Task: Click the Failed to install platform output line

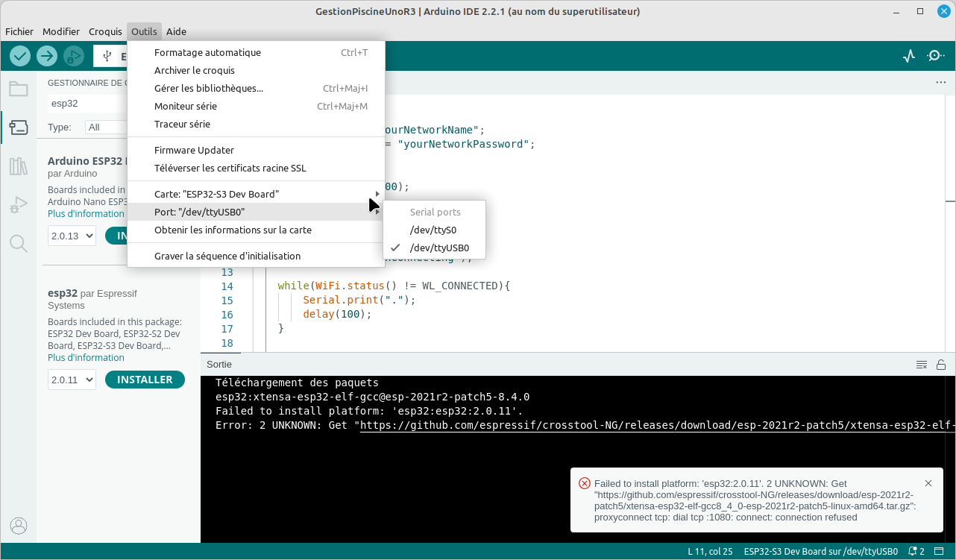Action: [369, 412]
